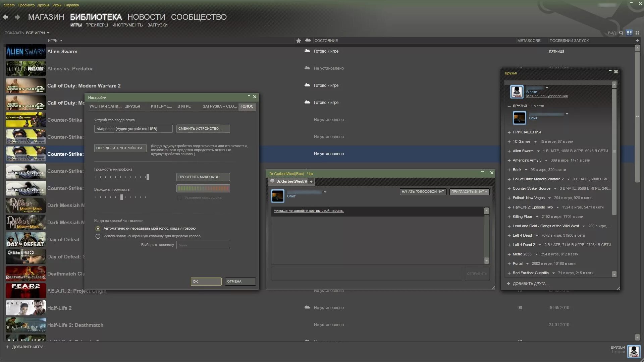
Task: Click the favorites star column header
Action: 299,41
